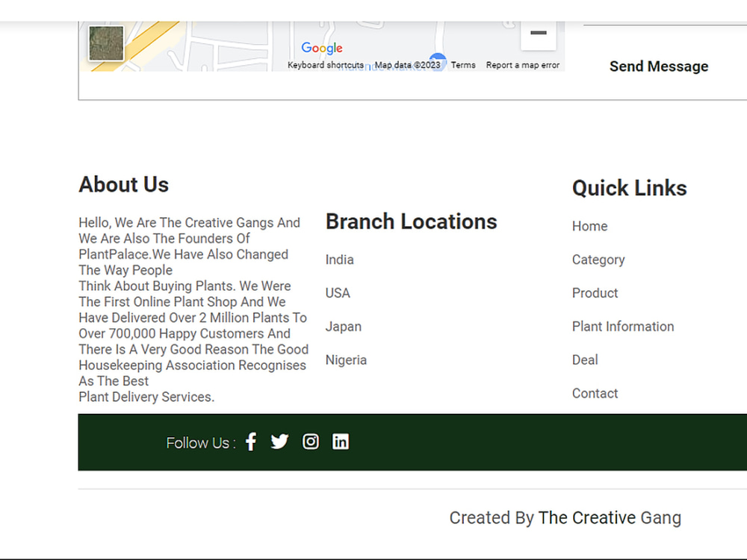Screen dimensions: 747x560
Task: Select Japan branch location
Action: click(344, 327)
